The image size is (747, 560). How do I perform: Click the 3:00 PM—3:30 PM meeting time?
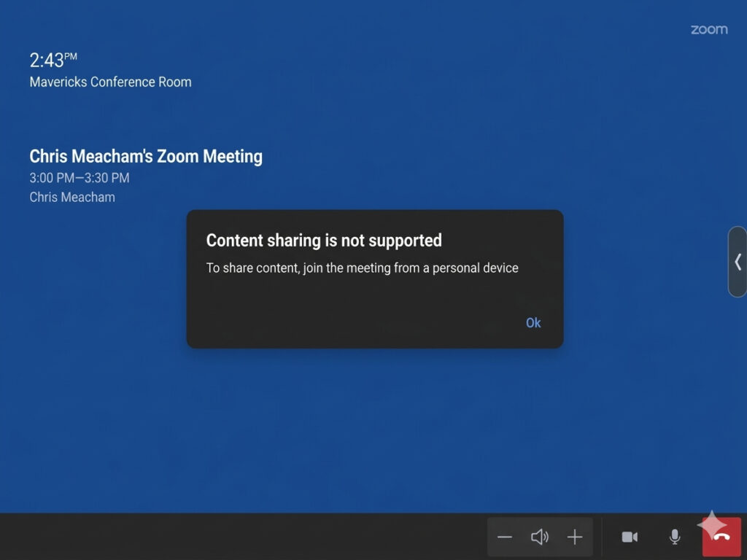[x=80, y=178]
